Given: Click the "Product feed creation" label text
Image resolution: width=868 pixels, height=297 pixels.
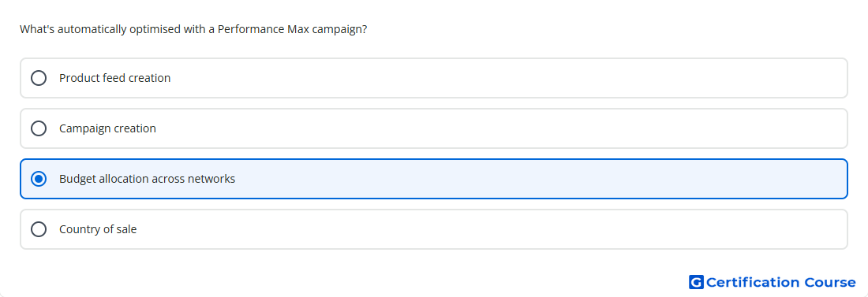Looking at the screenshot, I should (x=114, y=78).
